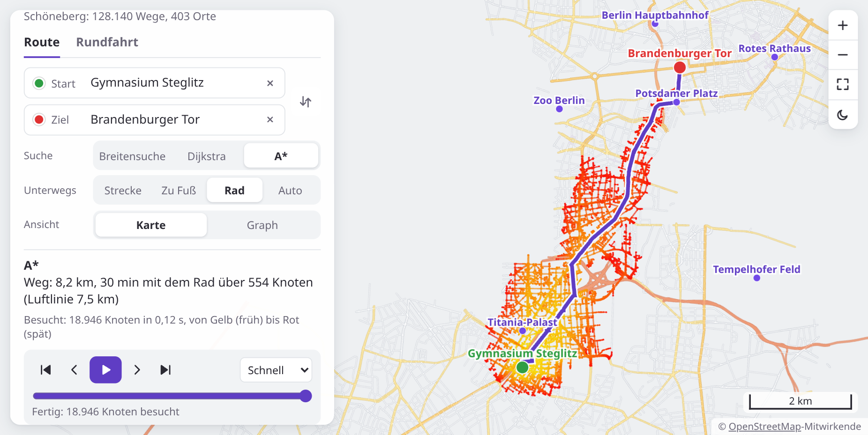Viewport: 868px width, 435px height.
Task: Choose Dijkstra search algorithm
Action: pos(207,156)
